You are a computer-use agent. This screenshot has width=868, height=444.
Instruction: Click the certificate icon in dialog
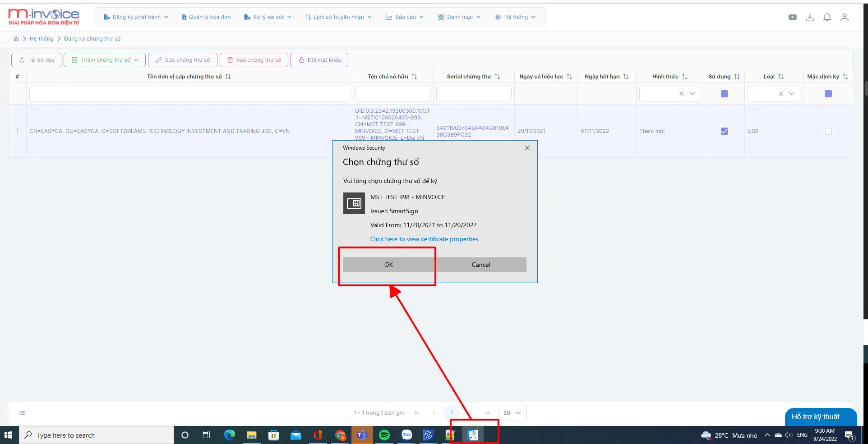pos(354,203)
